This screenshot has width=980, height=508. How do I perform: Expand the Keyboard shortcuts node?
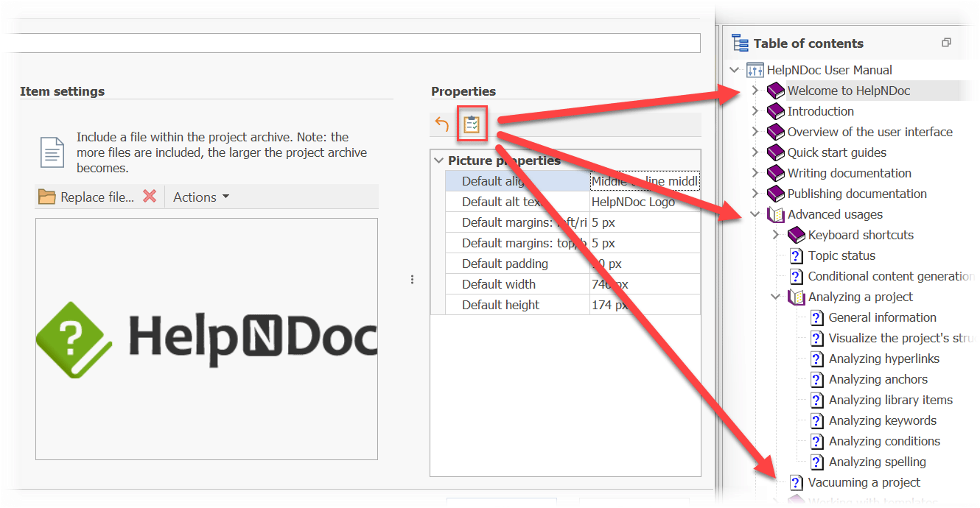point(775,235)
